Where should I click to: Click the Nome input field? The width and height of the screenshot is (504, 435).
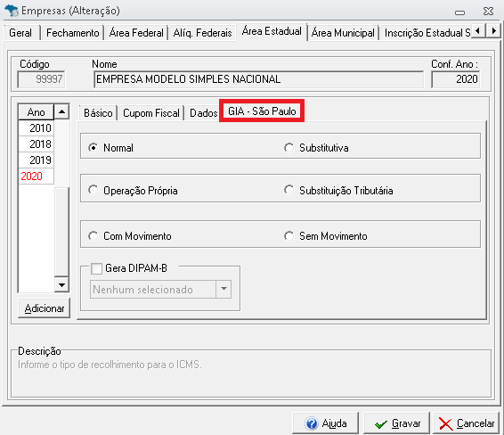[x=259, y=79]
